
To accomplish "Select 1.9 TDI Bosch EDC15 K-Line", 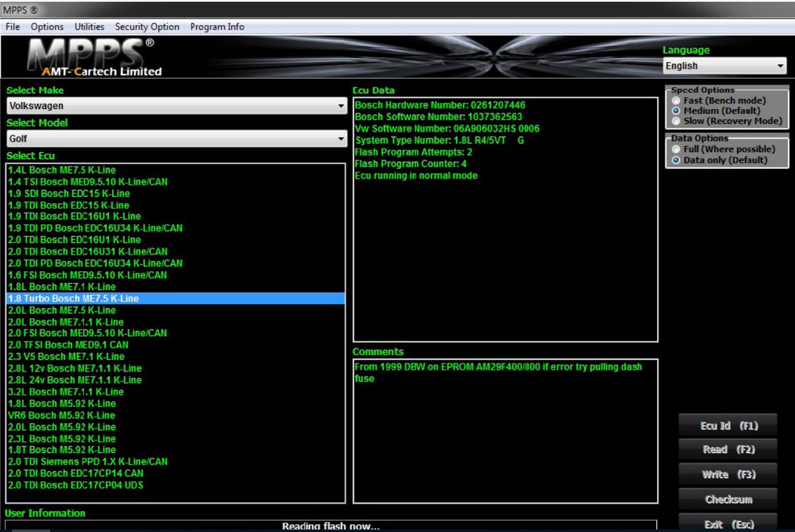I will (x=176, y=206).
